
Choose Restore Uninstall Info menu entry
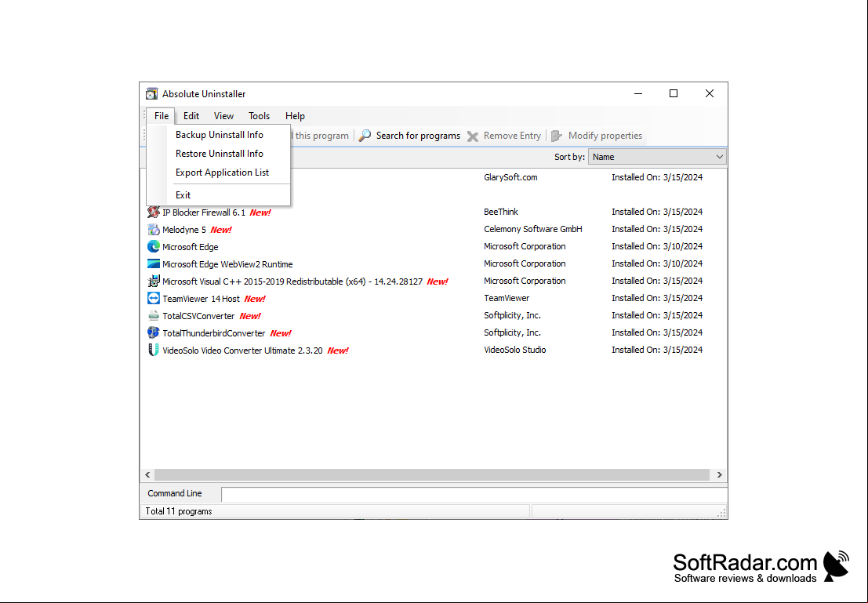point(220,154)
